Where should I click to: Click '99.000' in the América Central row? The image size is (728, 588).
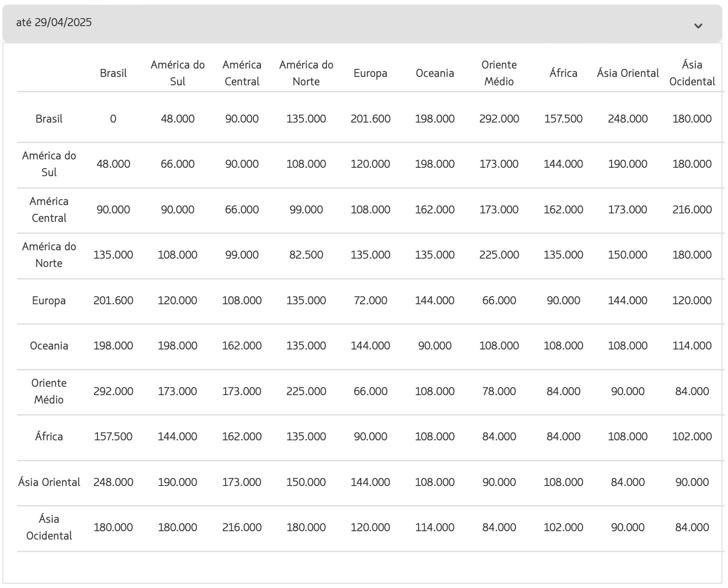(x=306, y=210)
